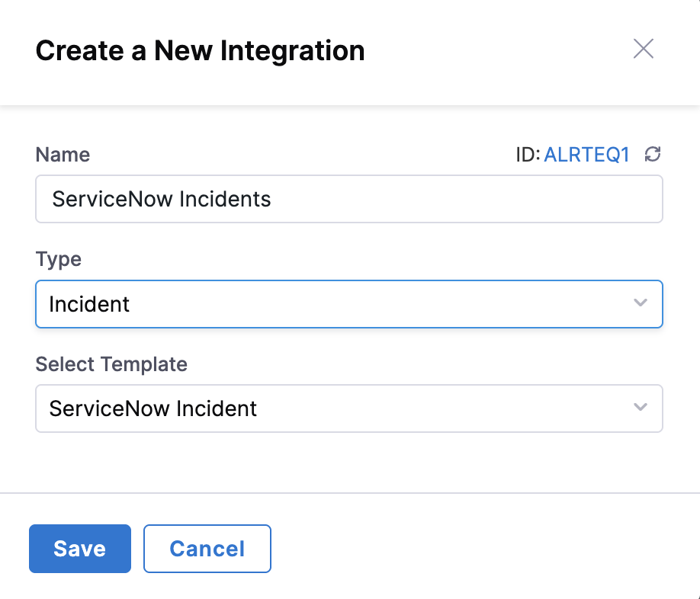Expand the Type dropdown chevron arrow

point(641,303)
